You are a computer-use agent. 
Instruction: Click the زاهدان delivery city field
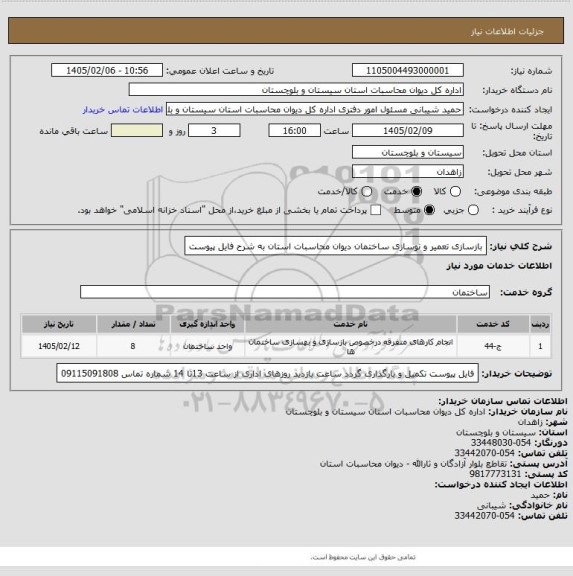click(408, 172)
